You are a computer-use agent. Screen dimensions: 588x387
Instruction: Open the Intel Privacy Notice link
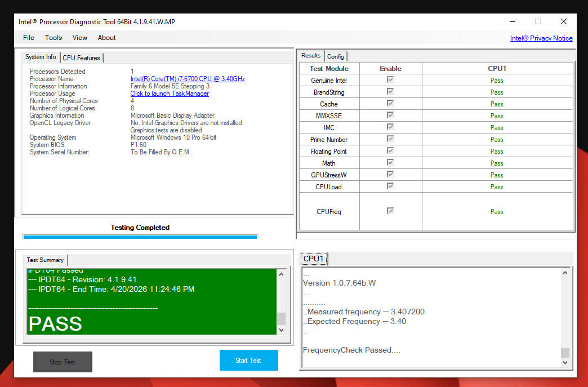(541, 38)
